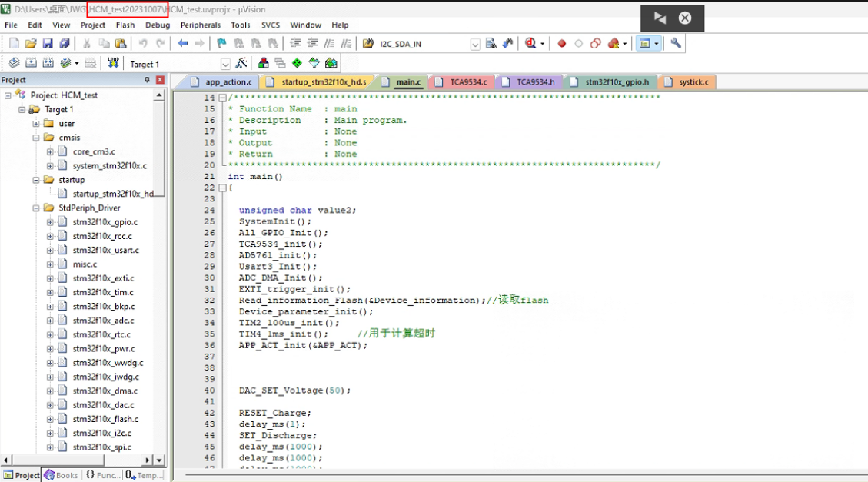Expand the user folder in project tree
The height and width of the screenshot is (482, 868).
(36, 124)
